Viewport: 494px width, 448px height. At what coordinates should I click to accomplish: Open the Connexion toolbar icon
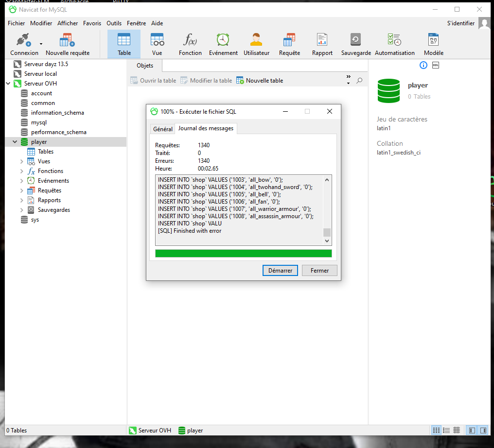tap(24, 44)
